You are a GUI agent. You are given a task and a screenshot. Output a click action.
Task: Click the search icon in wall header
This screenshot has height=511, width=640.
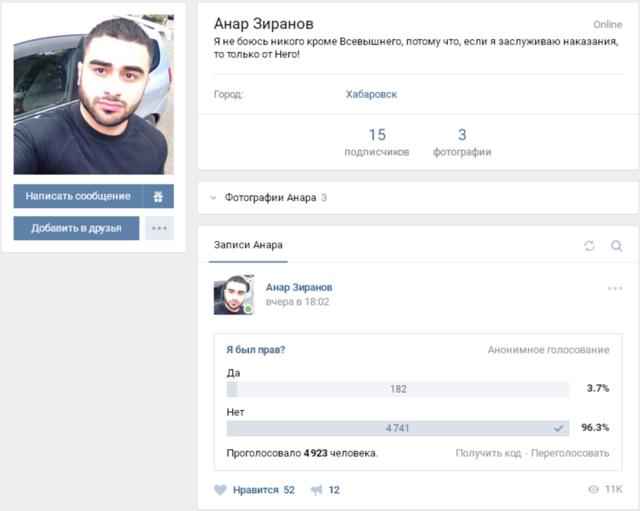click(x=616, y=246)
